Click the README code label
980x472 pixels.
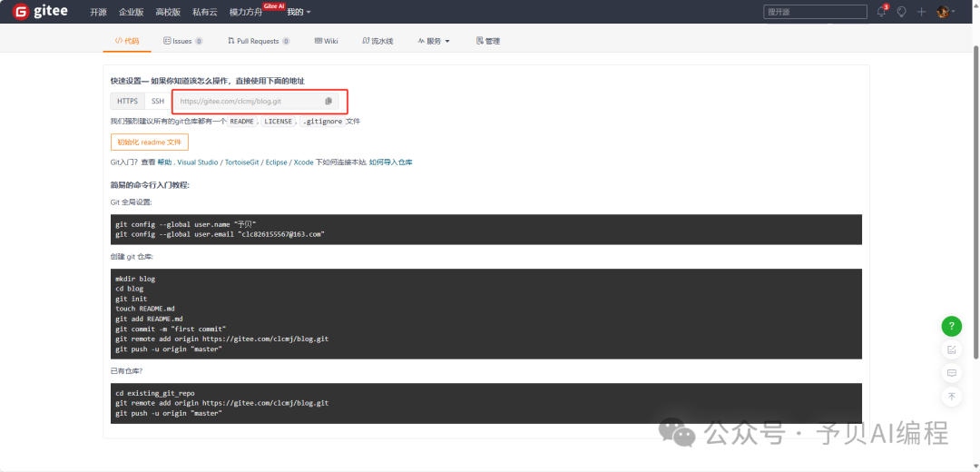[241, 122]
